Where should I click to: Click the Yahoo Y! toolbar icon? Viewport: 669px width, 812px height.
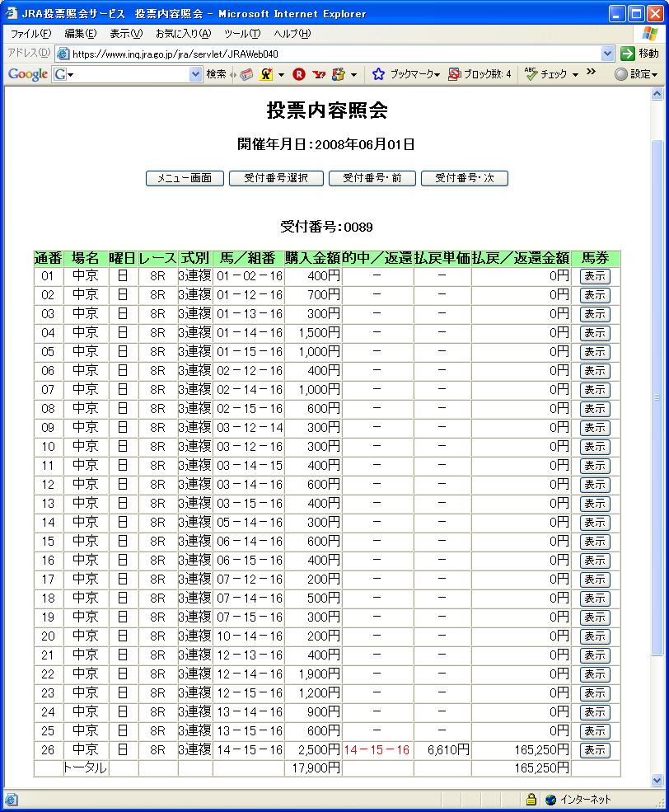[x=319, y=74]
